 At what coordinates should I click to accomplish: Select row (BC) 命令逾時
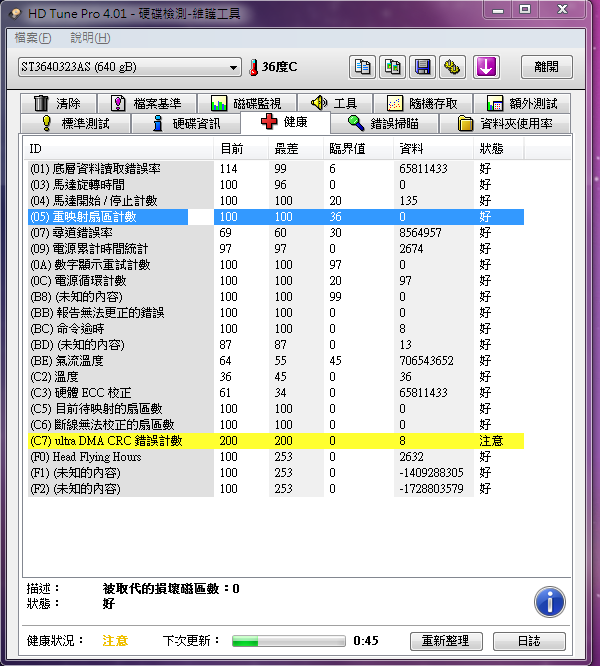[x=276, y=329]
